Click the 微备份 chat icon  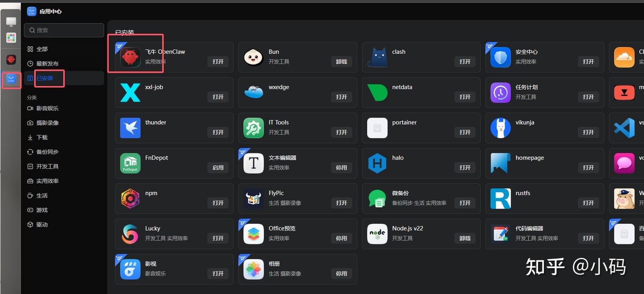point(377,198)
